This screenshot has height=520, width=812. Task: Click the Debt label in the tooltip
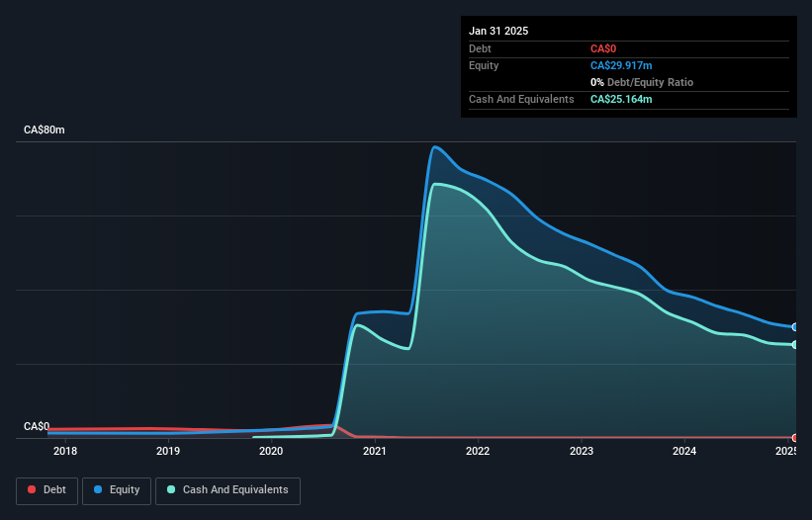click(x=480, y=48)
